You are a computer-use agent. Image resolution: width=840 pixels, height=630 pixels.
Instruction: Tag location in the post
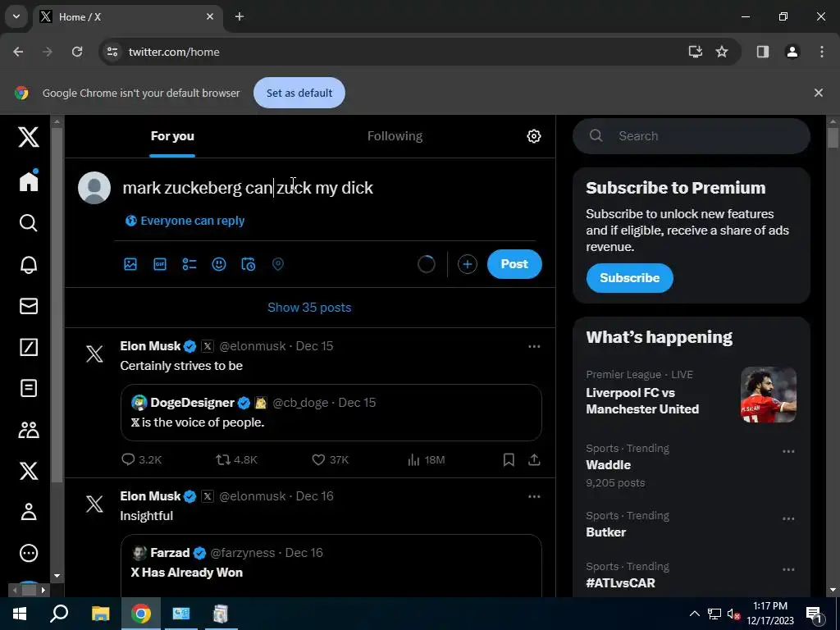[x=277, y=264]
